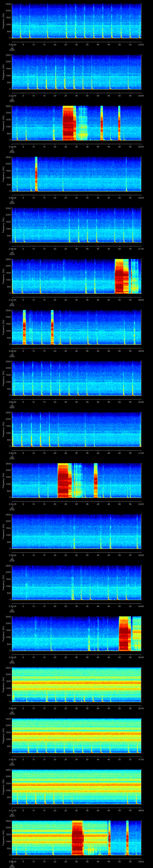
Task: Click the 29:00 time axis label
Action: tap(141, 351)
